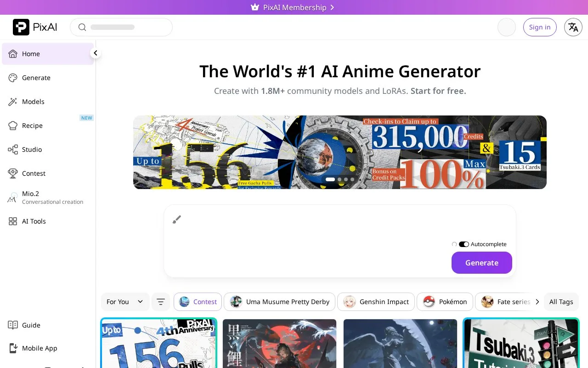Viewport: 588px width, 368px height.
Task: Click the Contest trophy icon
Action: [x=13, y=173]
